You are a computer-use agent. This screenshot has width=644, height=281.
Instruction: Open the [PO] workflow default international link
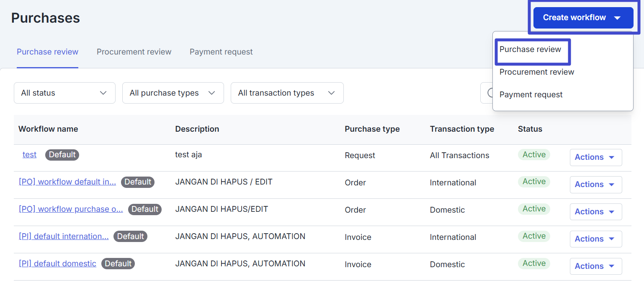(67, 182)
